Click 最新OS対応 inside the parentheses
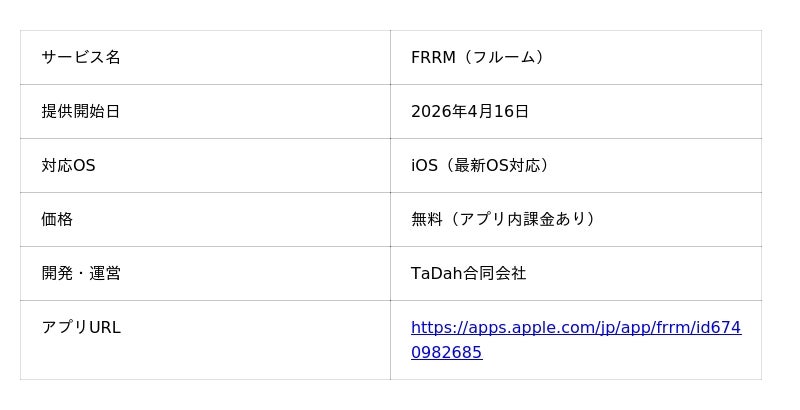 498,166
